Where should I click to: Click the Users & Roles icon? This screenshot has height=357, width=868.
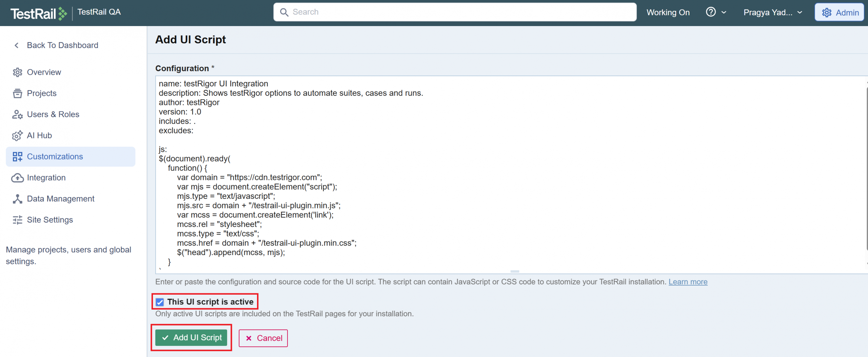[17, 114]
